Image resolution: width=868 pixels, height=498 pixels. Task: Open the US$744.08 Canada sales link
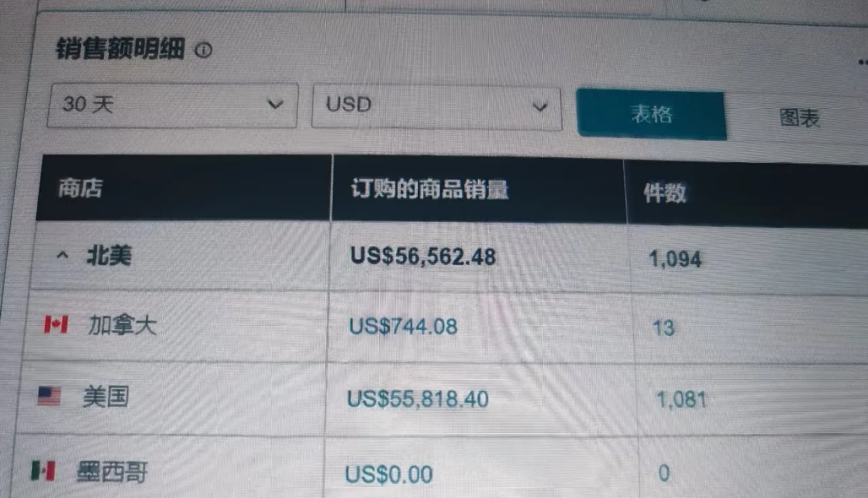click(x=403, y=327)
